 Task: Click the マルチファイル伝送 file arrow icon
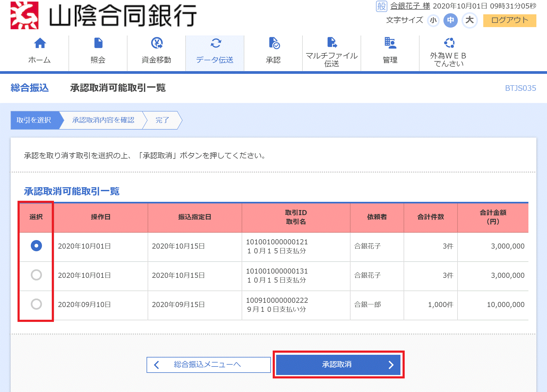tap(332, 42)
